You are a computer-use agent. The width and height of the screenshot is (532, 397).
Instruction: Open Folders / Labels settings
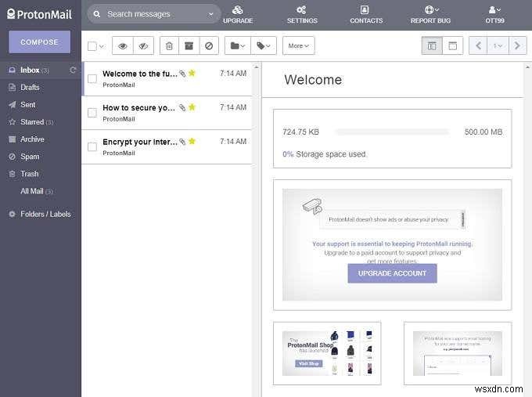pos(41,215)
